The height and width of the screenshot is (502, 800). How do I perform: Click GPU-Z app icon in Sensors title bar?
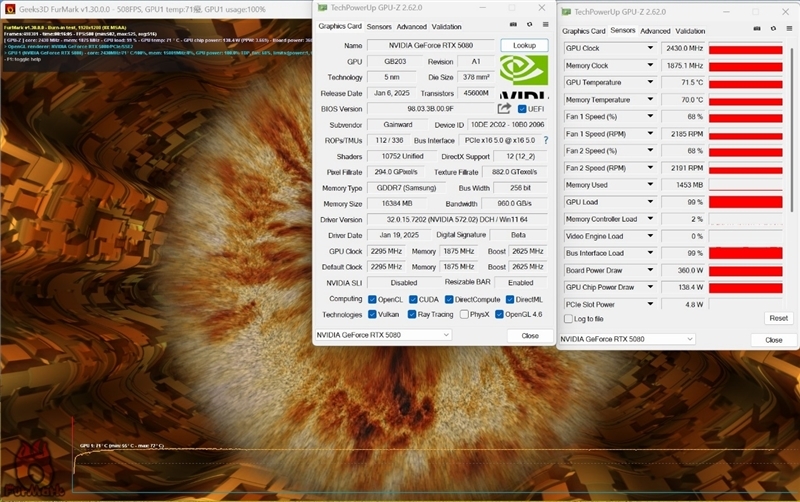tap(566, 12)
